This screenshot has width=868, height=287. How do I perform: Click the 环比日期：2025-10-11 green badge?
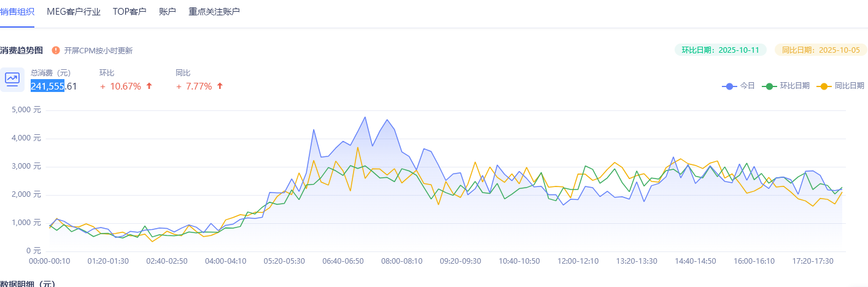click(x=720, y=50)
